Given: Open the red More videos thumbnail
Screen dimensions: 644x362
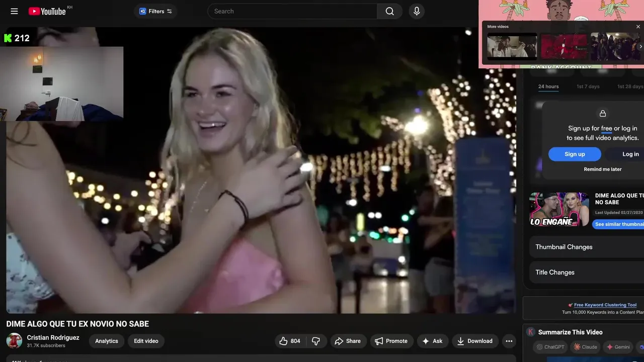Looking at the screenshot, I should click(563, 47).
